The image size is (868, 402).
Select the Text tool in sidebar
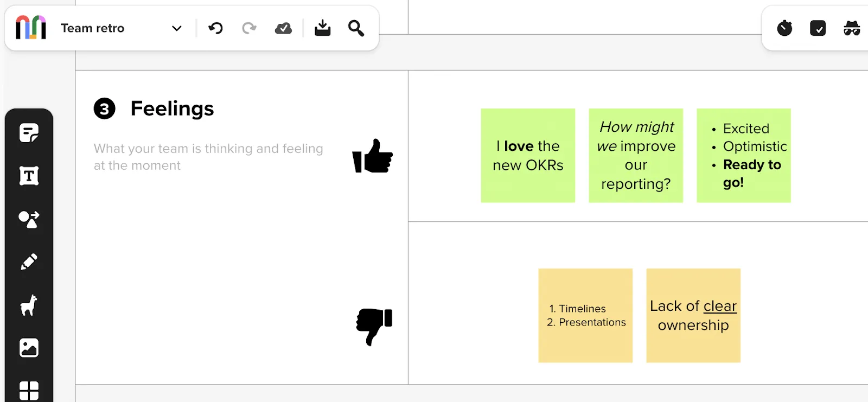click(x=29, y=176)
